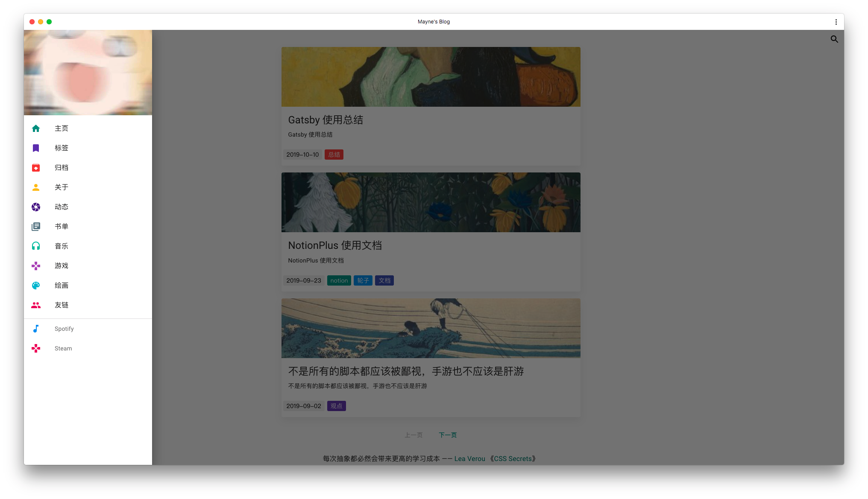The height and width of the screenshot is (499, 868).
Task: Click the pink gamepad icon beside Steam
Action: [36, 348]
